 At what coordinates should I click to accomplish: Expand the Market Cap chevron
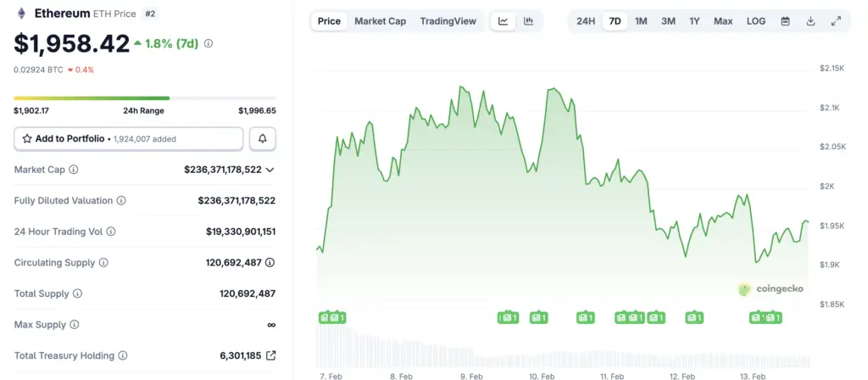click(x=270, y=170)
